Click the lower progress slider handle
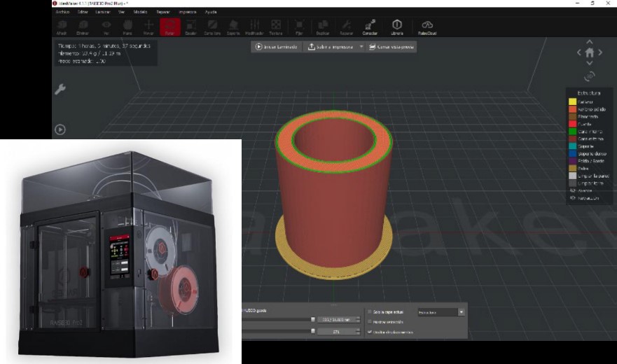This screenshot has height=364, width=617. (x=313, y=331)
